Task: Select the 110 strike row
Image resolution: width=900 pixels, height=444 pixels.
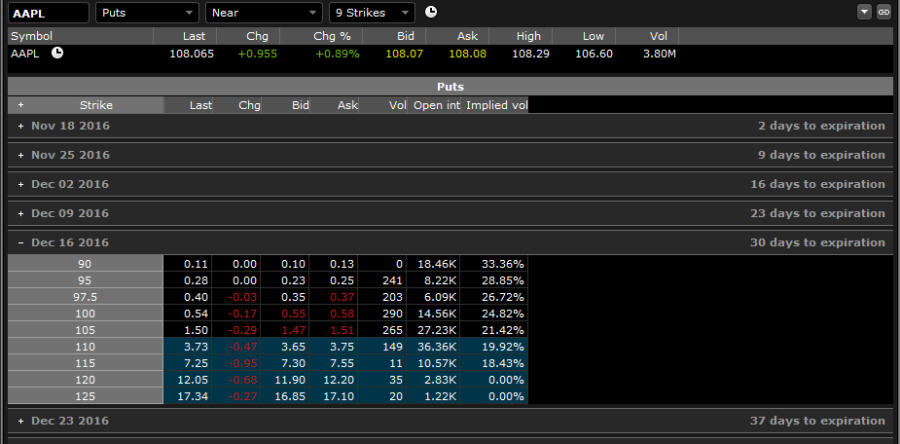Action: (84, 345)
